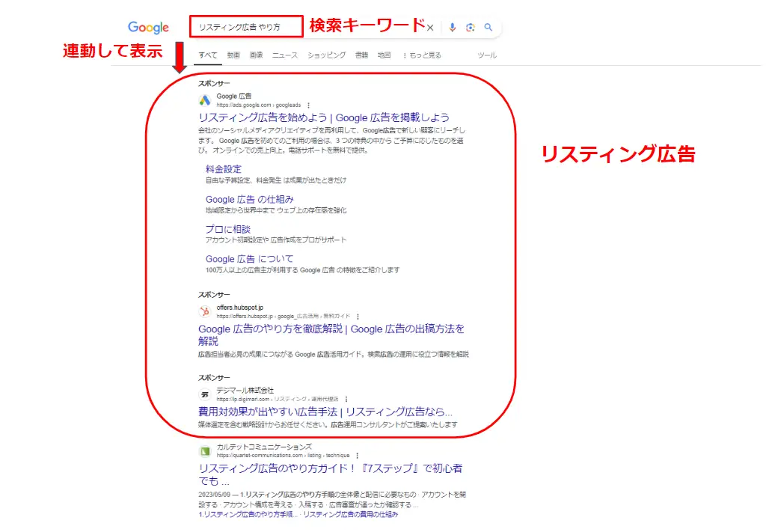Viewport: 772px width, 532px height.
Task: Open リスティング広告のやり方ガイド result title
Action: click(x=331, y=474)
